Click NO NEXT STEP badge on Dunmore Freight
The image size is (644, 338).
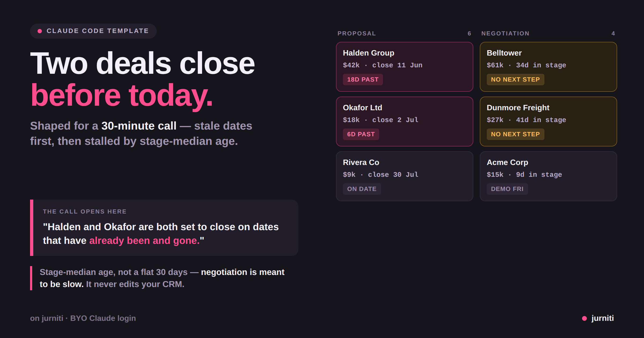515,134
